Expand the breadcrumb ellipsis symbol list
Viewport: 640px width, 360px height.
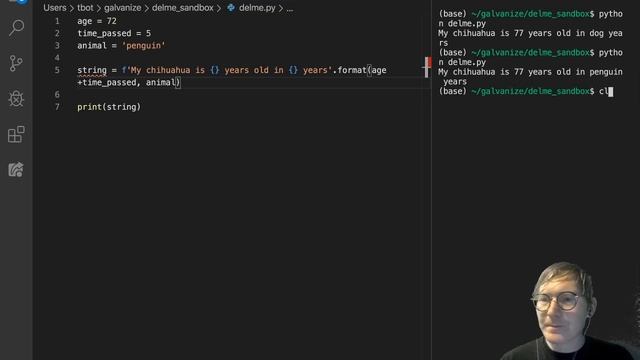(x=290, y=8)
